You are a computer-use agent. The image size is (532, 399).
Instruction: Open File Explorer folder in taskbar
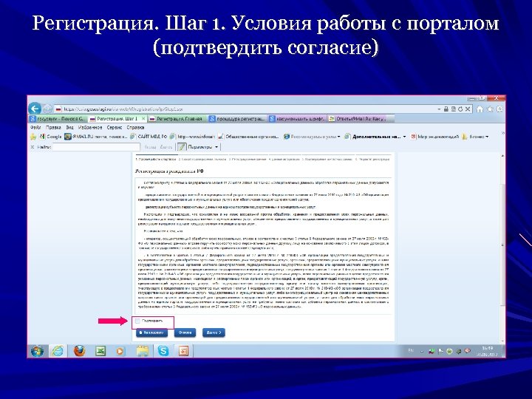click(x=143, y=351)
